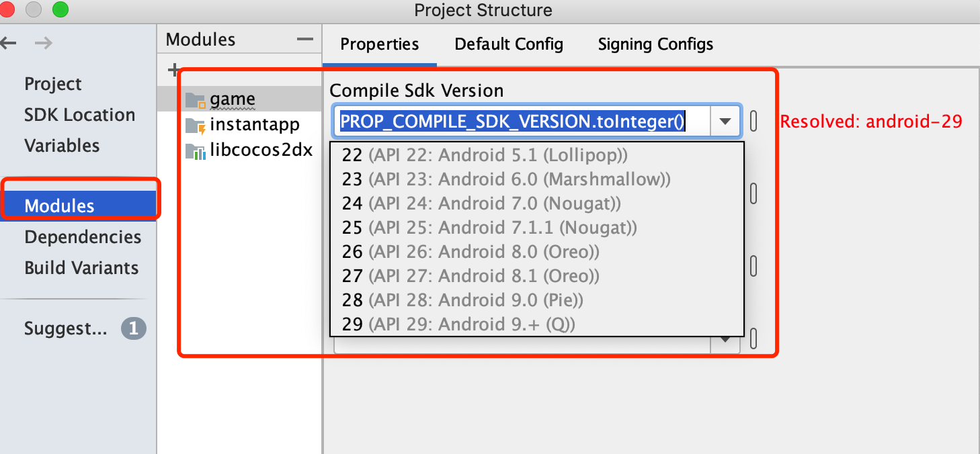Select the libcocos2dx library module icon
This screenshot has height=454, width=980.
point(195,151)
